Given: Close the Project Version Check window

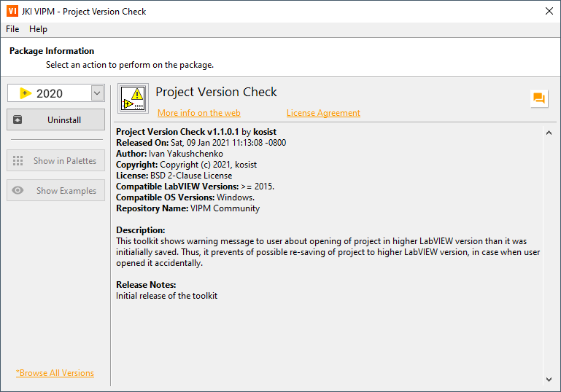Looking at the screenshot, I should (549, 11).
